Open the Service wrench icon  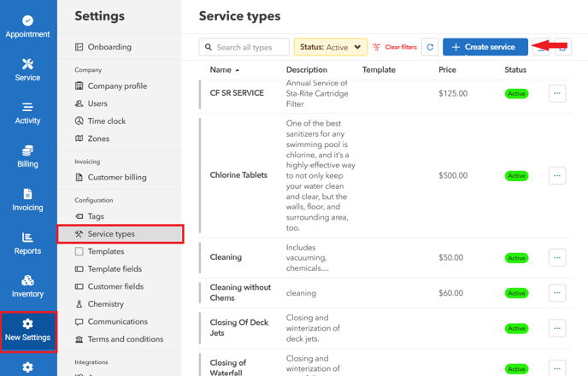(27, 70)
